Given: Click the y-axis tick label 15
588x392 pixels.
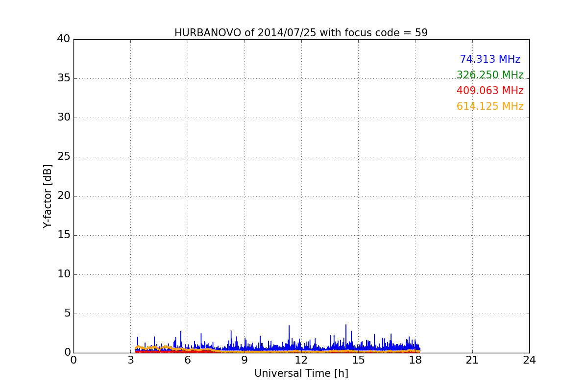Looking at the screenshot, I should coord(64,235).
